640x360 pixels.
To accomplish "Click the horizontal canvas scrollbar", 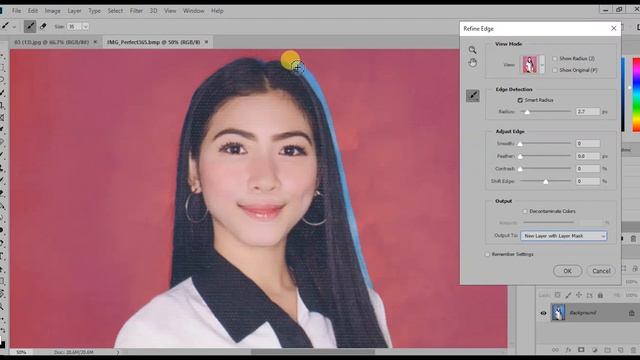I will click(312, 351).
